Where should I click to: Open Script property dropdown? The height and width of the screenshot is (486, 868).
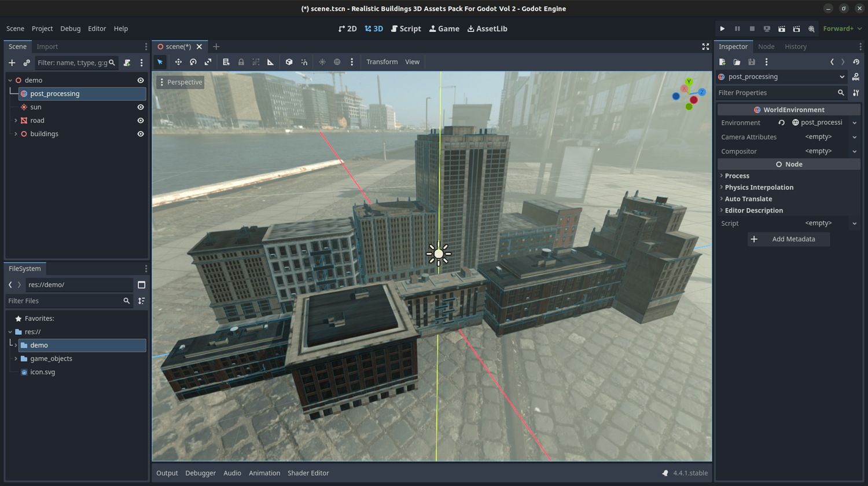(855, 224)
